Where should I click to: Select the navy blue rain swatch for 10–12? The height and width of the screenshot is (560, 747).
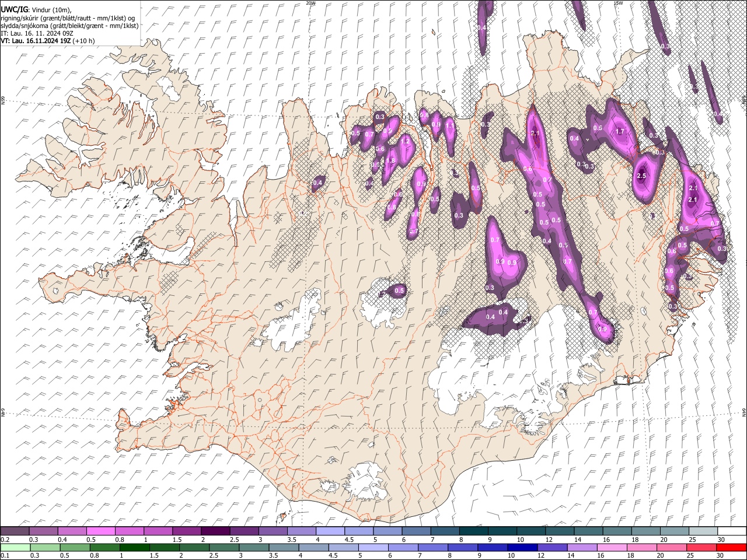[x=522, y=547]
